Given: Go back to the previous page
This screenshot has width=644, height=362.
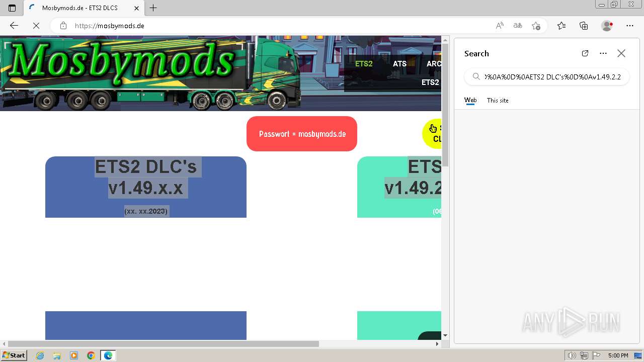Looking at the screenshot, I should (14, 26).
